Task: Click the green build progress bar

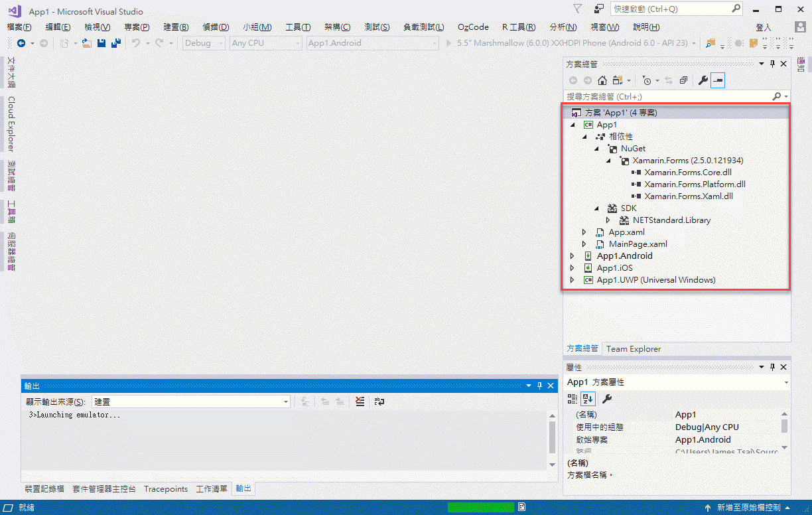Action: click(481, 507)
